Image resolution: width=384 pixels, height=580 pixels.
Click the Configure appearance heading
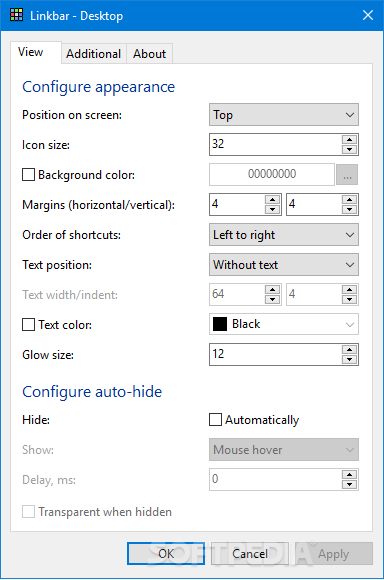98,87
